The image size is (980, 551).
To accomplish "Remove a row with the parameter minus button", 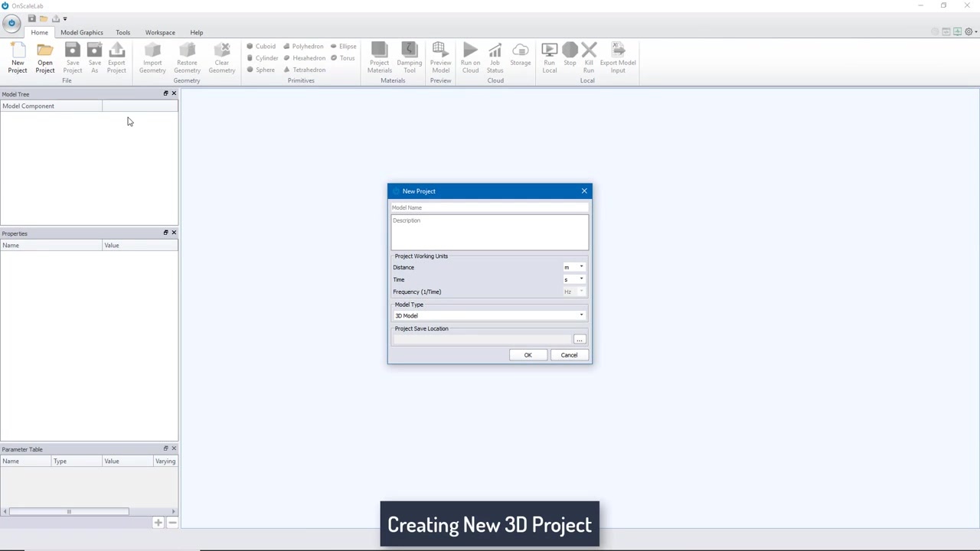I will 172,523.
